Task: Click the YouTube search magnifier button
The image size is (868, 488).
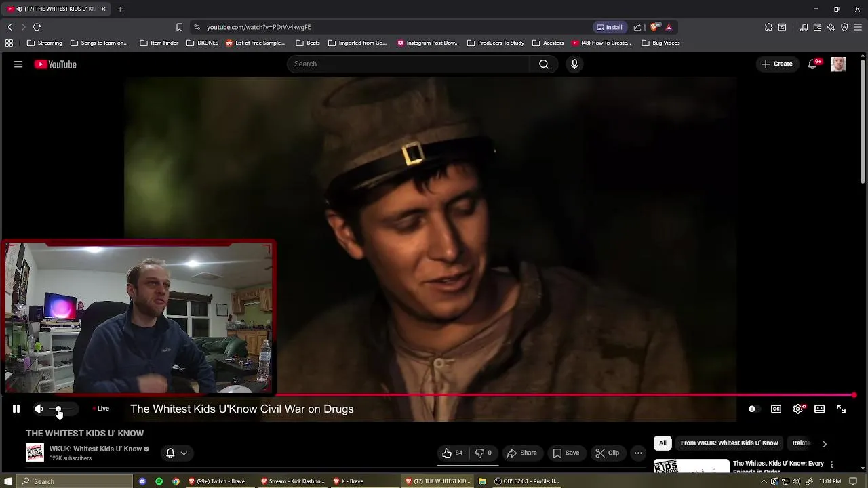Action: pos(544,64)
